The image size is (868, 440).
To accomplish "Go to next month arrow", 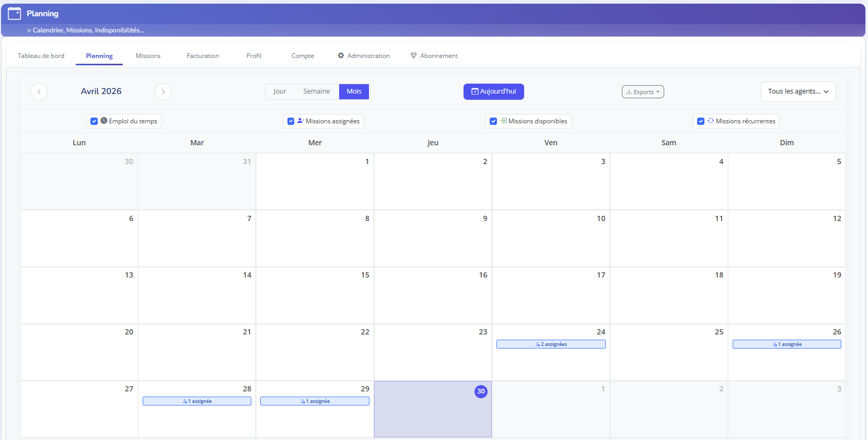I will point(163,91).
